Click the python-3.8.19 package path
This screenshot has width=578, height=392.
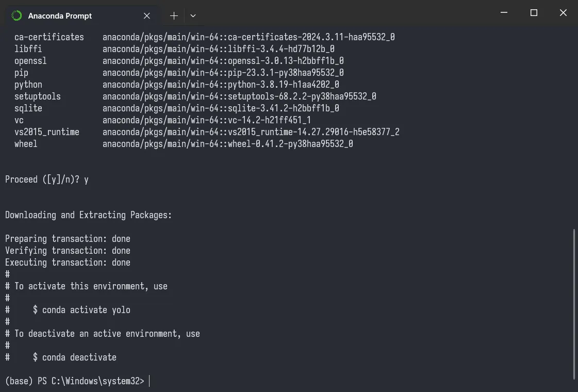click(221, 85)
